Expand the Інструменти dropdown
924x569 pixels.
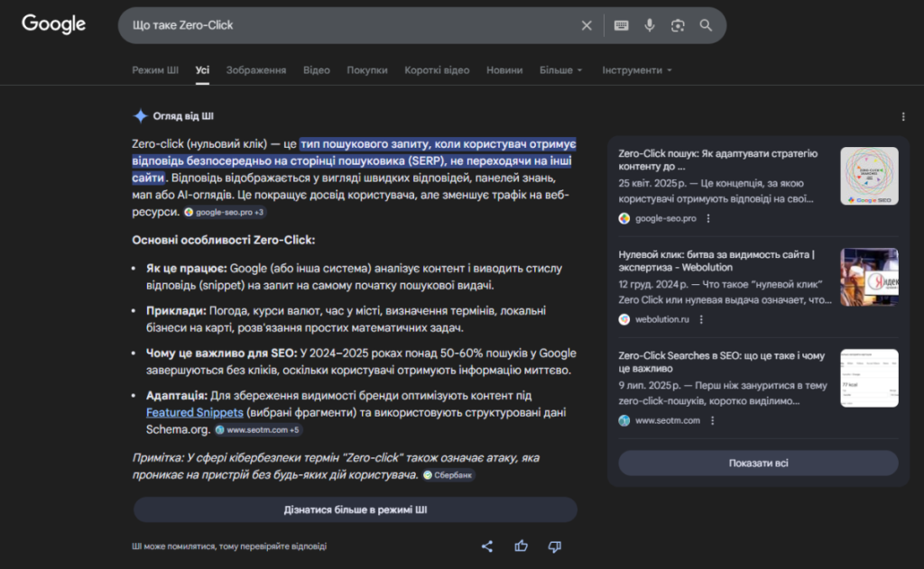(x=637, y=70)
